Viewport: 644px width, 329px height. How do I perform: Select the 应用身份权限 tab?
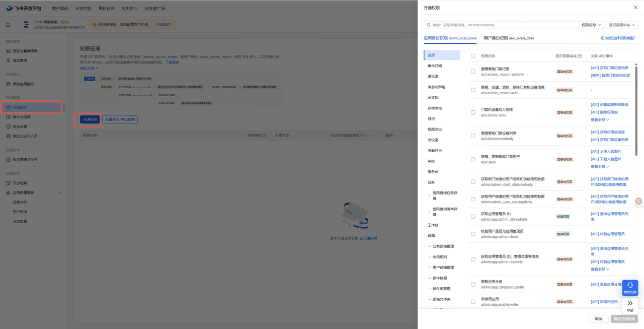pyautogui.click(x=450, y=38)
